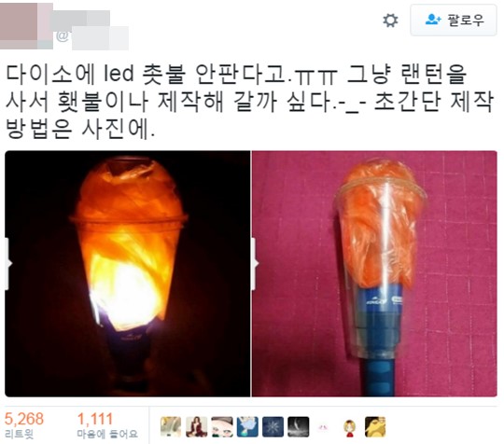Open the blue background character avatar
This screenshot has width=504, height=444.
[x=247, y=426]
